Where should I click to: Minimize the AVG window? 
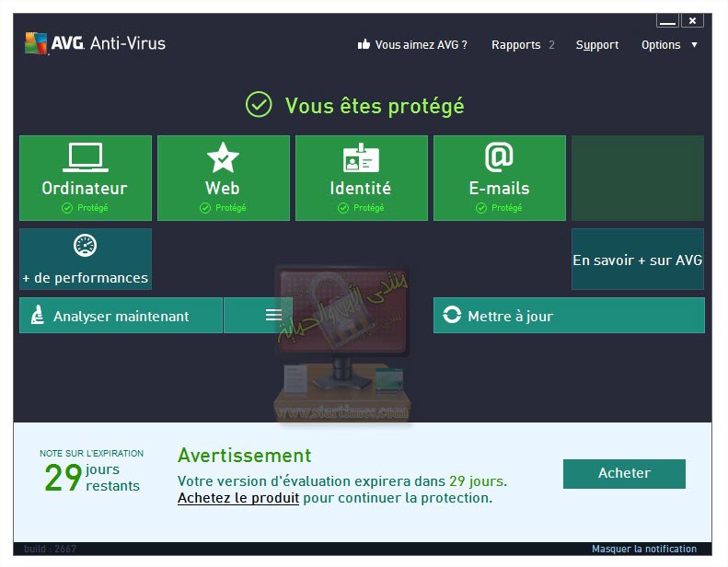[x=667, y=21]
